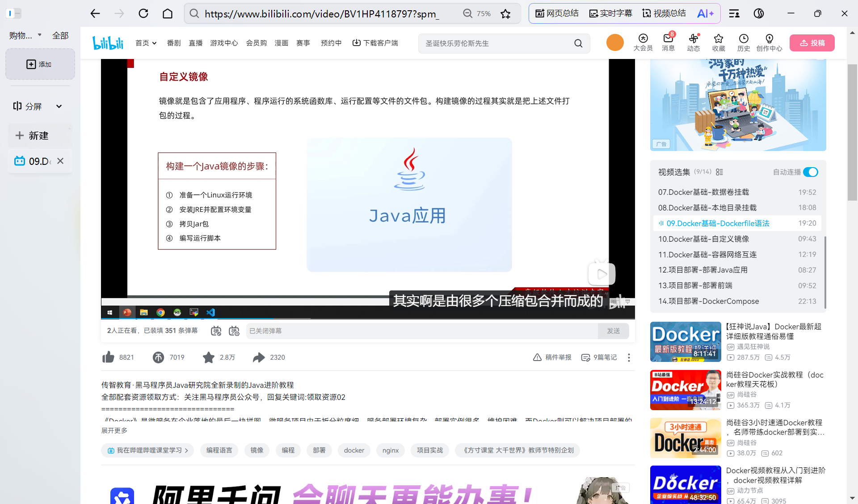
Task: Click the pink 投稿 upload button
Action: pyautogui.click(x=812, y=43)
